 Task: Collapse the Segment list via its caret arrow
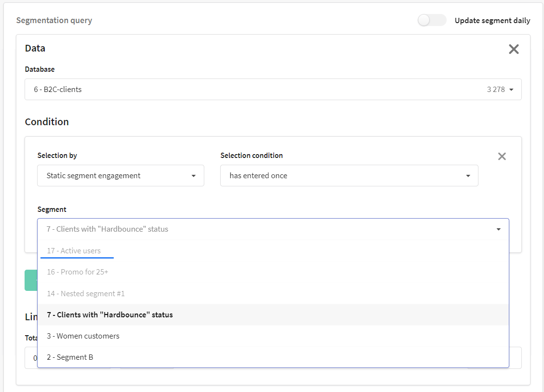(x=498, y=229)
